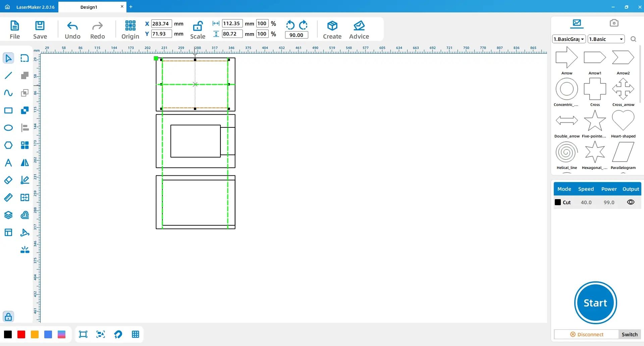Click the X position field
This screenshot has height=346, width=644.
tap(161, 23)
